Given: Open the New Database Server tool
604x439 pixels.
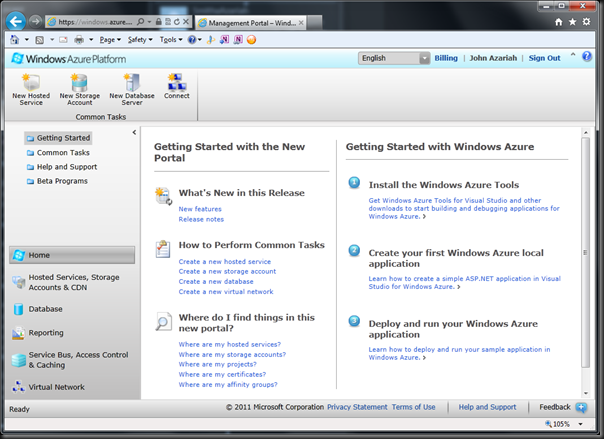Looking at the screenshot, I should (132, 83).
